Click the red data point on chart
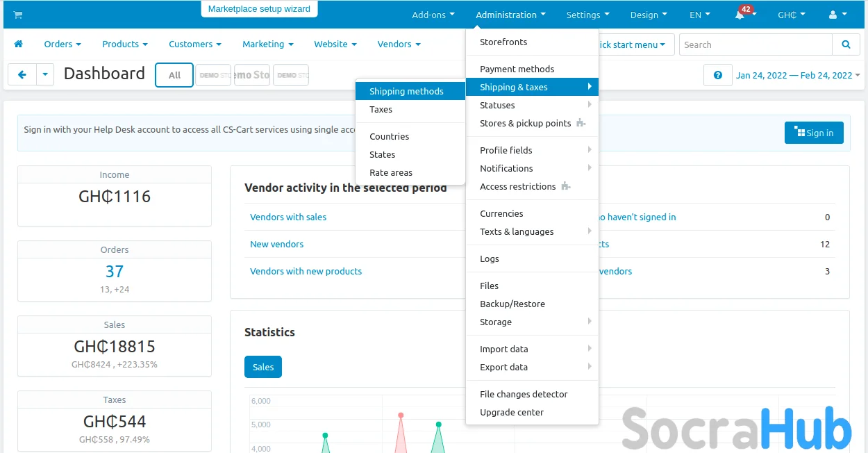868x453 pixels. [x=401, y=415]
